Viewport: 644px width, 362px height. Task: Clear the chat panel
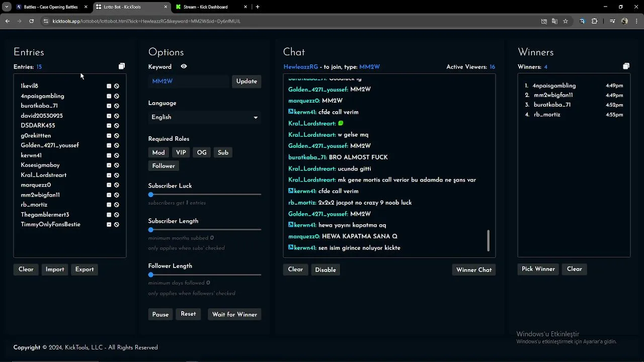pyautogui.click(x=295, y=269)
